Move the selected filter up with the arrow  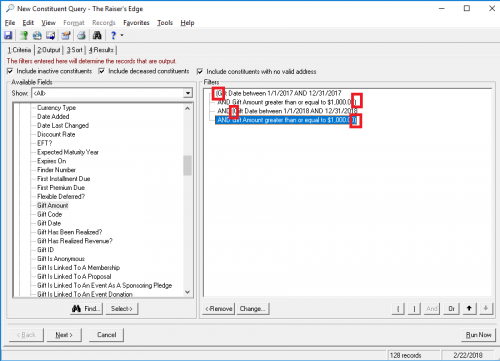469,309
